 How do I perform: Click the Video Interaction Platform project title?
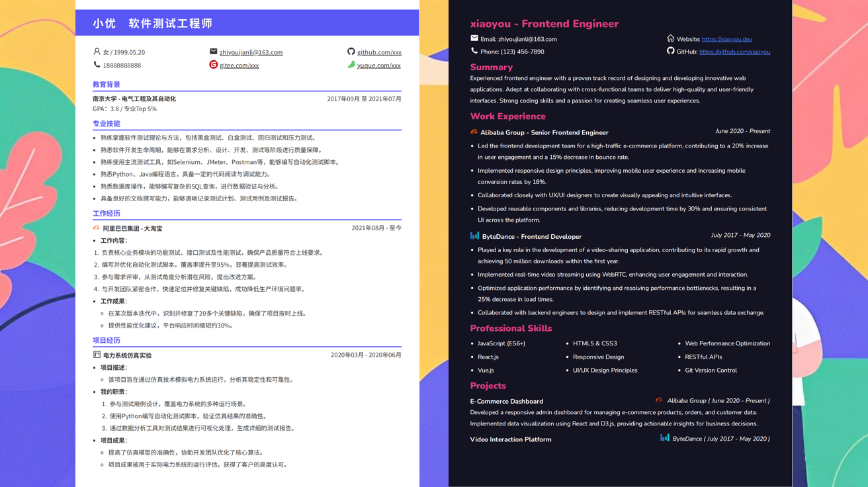pos(511,439)
